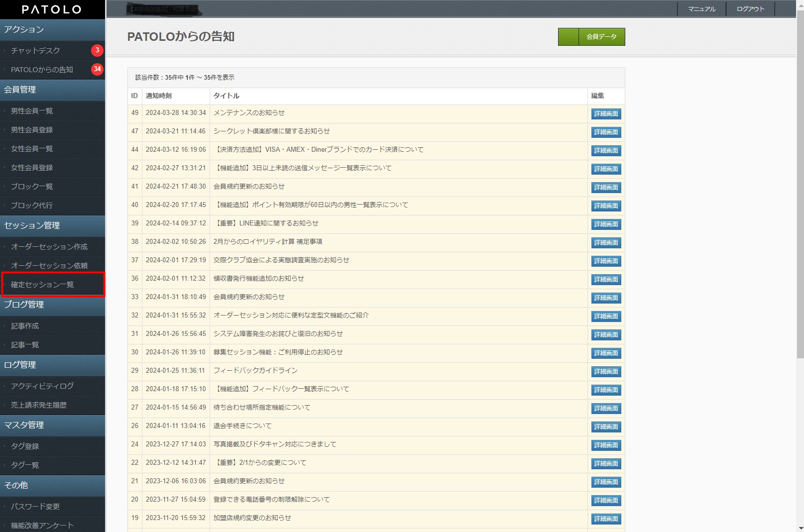Open 機能改善アンケート
Screen dimensions: 804x532
[x=52, y=525]
